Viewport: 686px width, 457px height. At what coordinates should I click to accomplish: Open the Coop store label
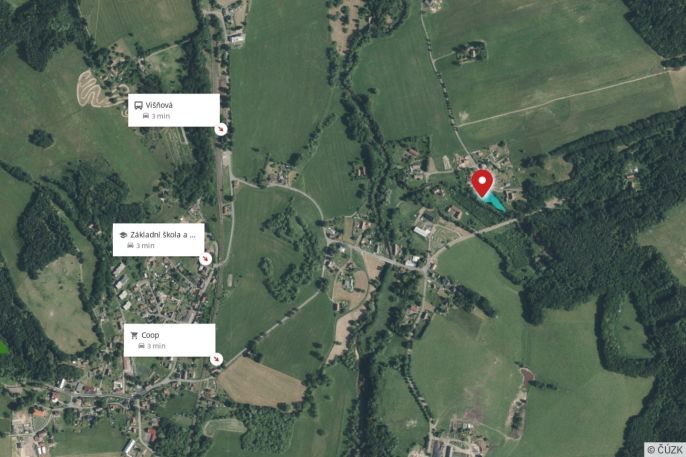click(x=150, y=335)
